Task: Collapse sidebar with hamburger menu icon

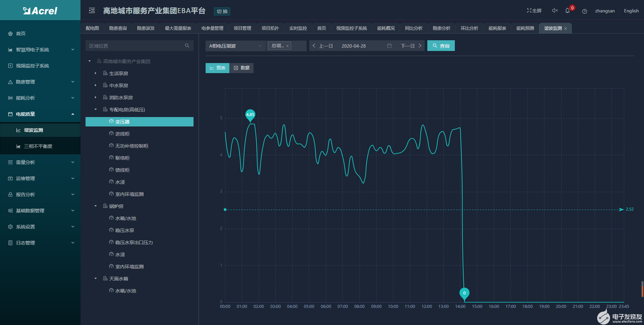Action: click(92, 11)
